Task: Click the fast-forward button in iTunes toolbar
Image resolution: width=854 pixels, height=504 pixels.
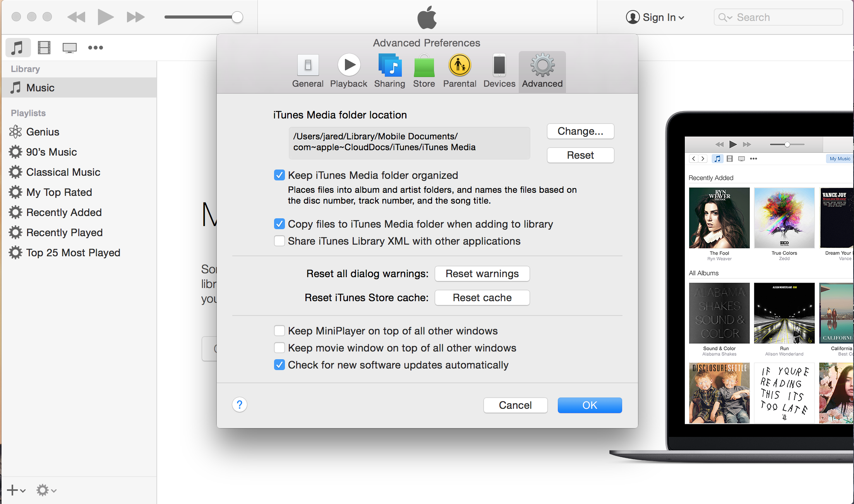Action: coord(135,17)
